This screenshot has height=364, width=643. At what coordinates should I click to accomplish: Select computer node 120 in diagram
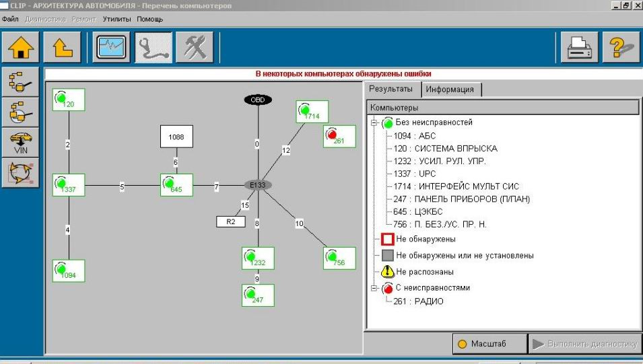pos(69,100)
